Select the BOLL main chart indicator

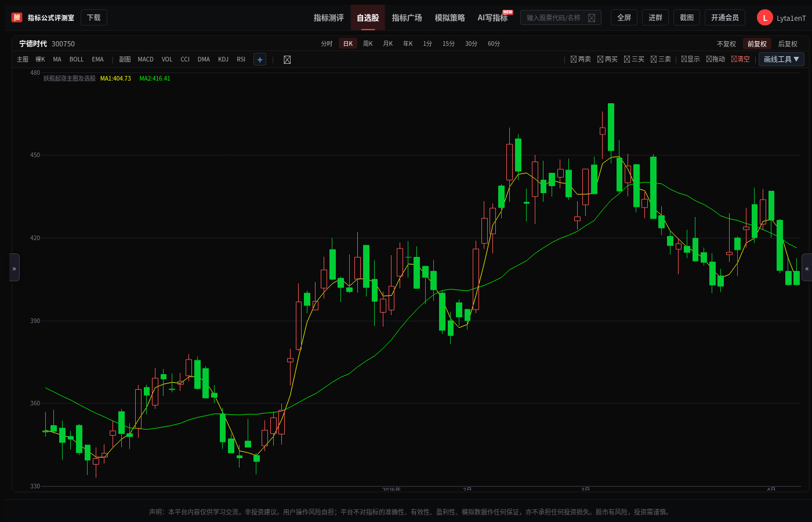[x=77, y=60]
